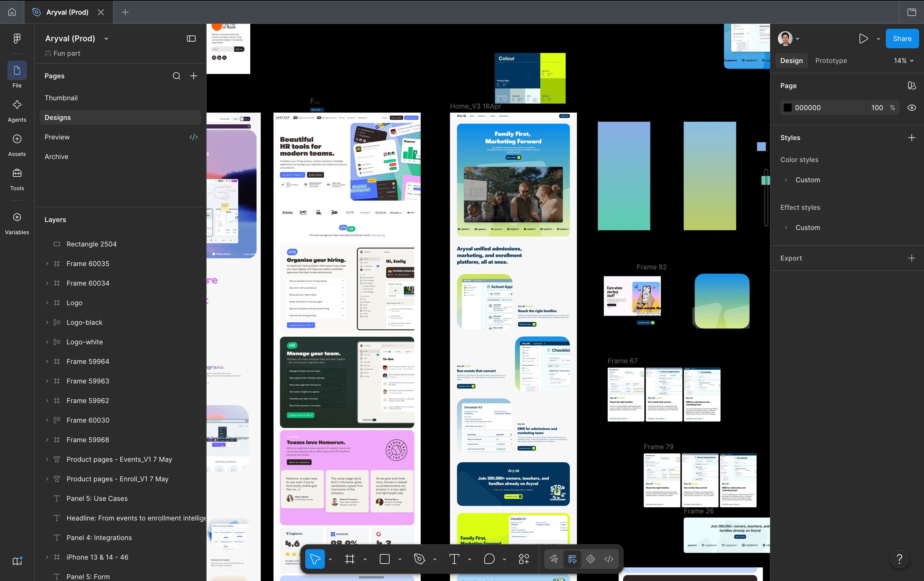This screenshot has width=924, height=581.
Task: Toggle Design mode in bottom toolbar
Action: click(572, 559)
